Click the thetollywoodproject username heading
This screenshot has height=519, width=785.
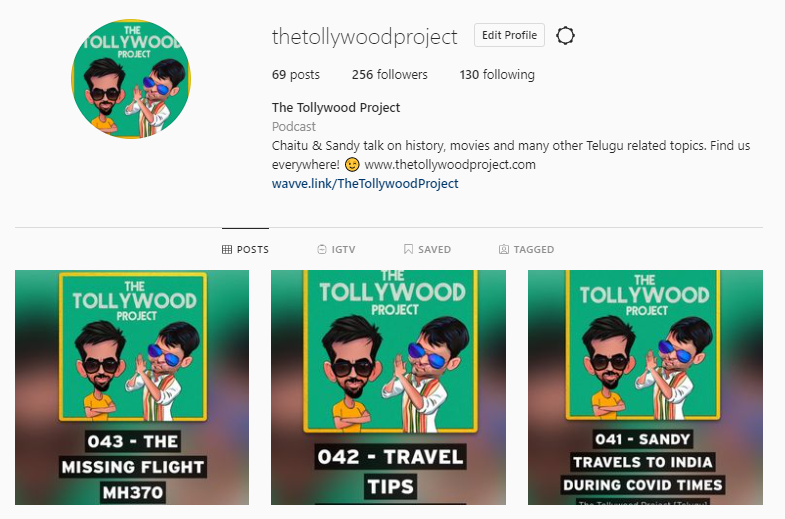pos(364,37)
